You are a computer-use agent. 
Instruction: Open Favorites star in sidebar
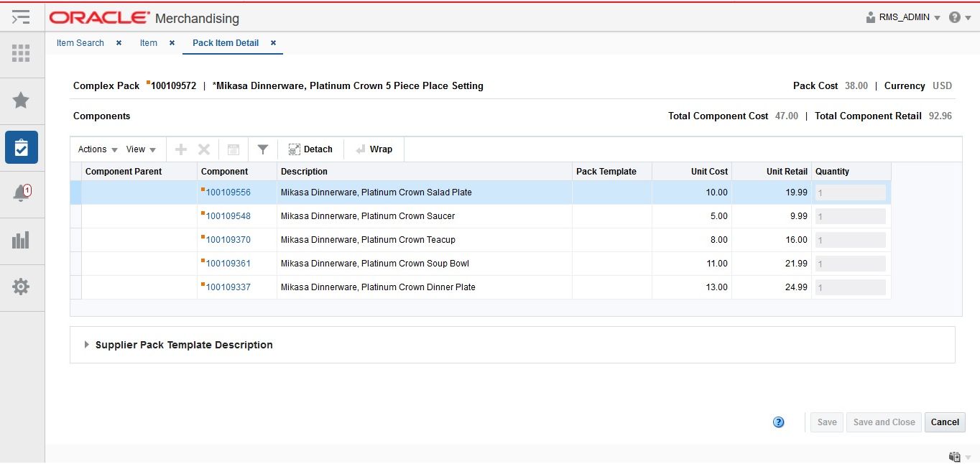coord(21,100)
